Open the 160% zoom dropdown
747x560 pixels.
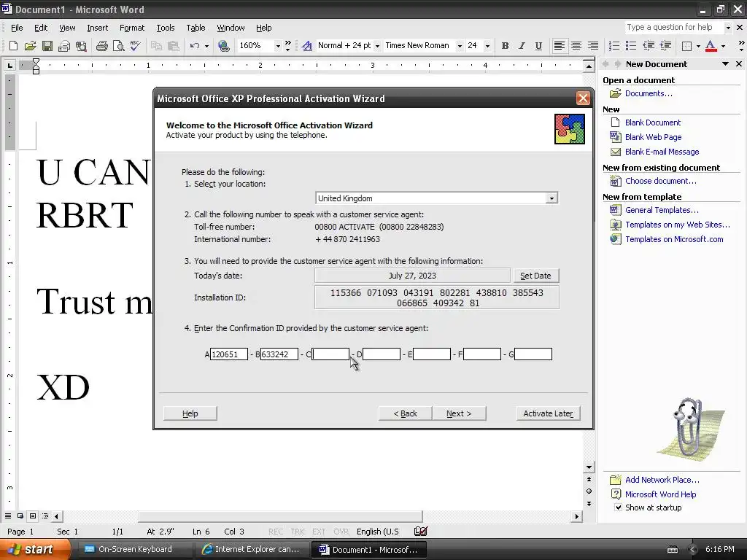pyautogui.click(x=277, y=46)
